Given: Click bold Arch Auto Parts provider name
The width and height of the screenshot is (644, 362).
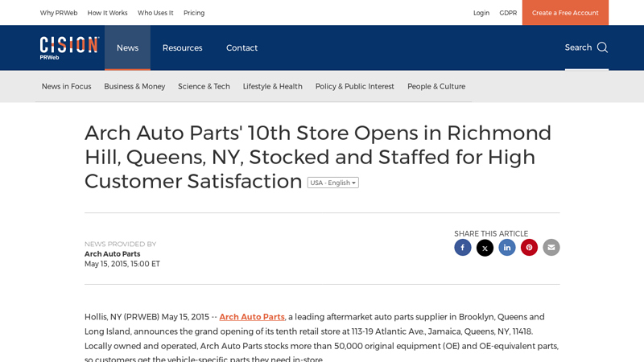Looking at the screenshot, I should pos(112,254).
